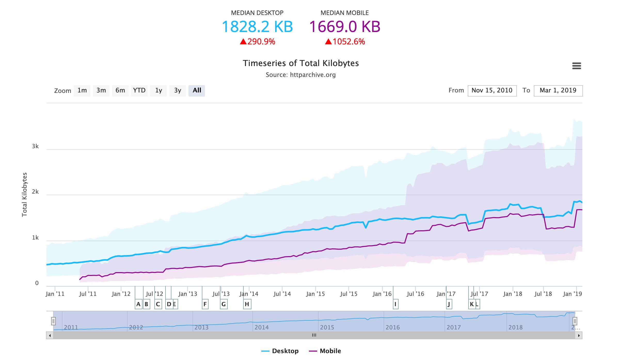Click timeline flag H
This screenshot has width=618, height=364.
(247, 304)
